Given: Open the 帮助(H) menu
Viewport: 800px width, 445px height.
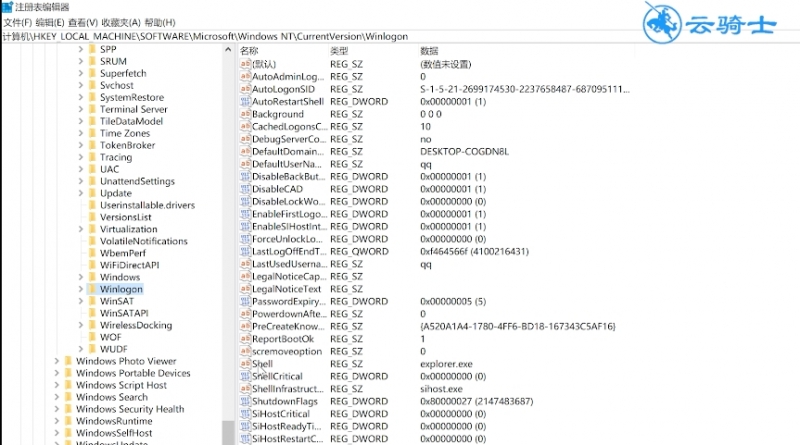Looking at the screenshot, I should tap(160, 22).
